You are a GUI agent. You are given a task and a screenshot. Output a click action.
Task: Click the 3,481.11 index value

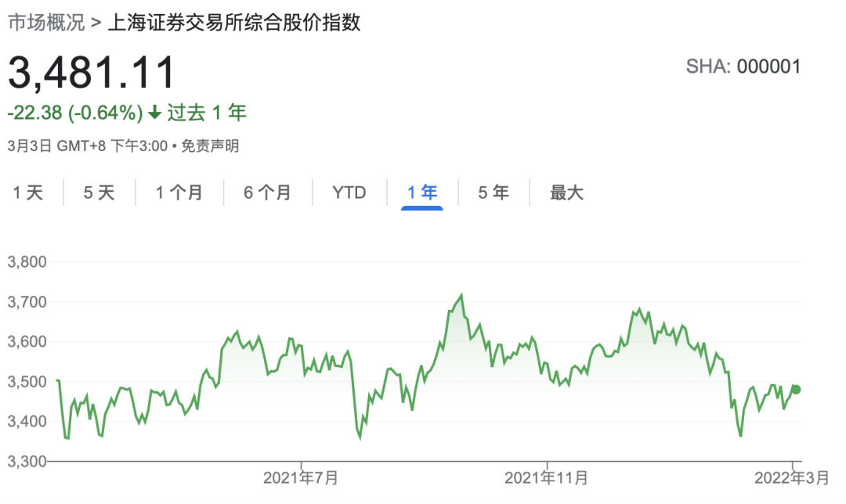[x=92, y=74]
